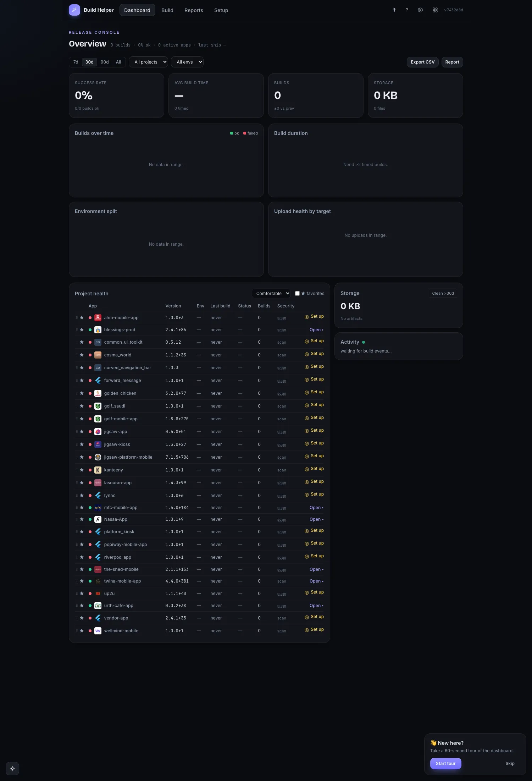Select the 90d time range
Image resolution: width=532 pixels, height=781 pixels.
105,62
